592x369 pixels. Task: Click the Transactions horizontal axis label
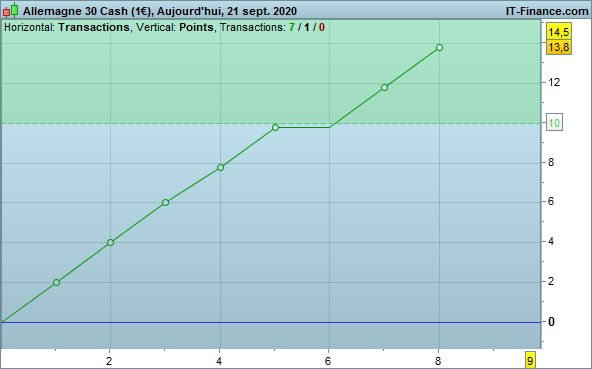[94, 28]
